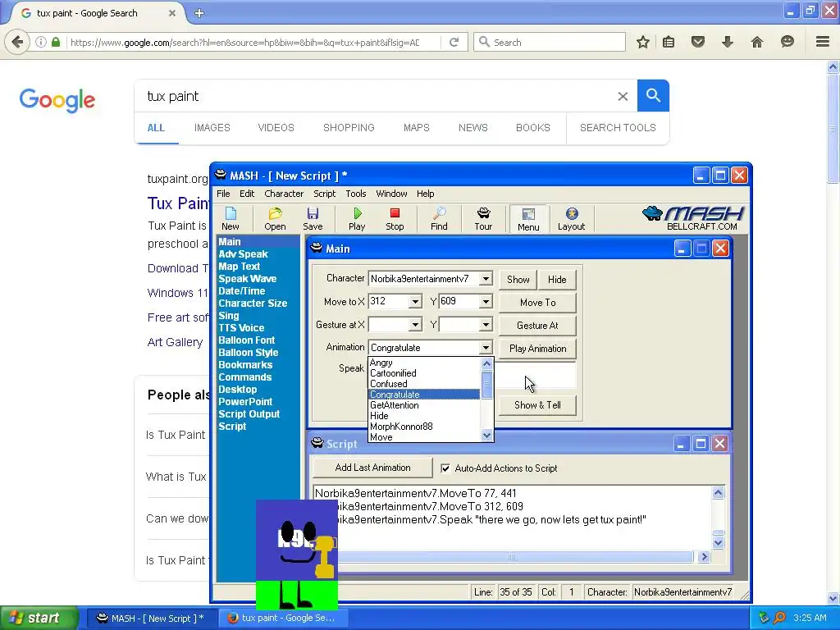Screen dimensions: 840x630
Task: Open the Find tool in the MASH toolbar
Action: click(x=440, y=218)
